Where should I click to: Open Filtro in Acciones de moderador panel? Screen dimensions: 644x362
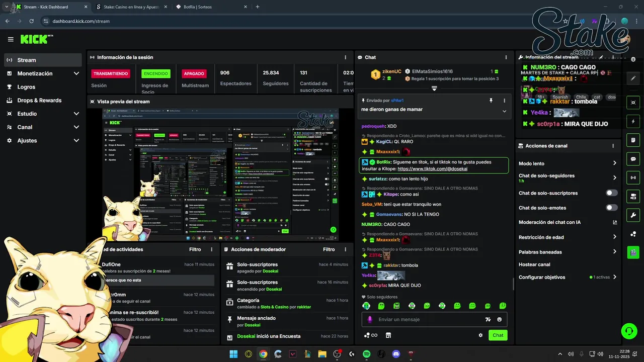tap(329, 249)
